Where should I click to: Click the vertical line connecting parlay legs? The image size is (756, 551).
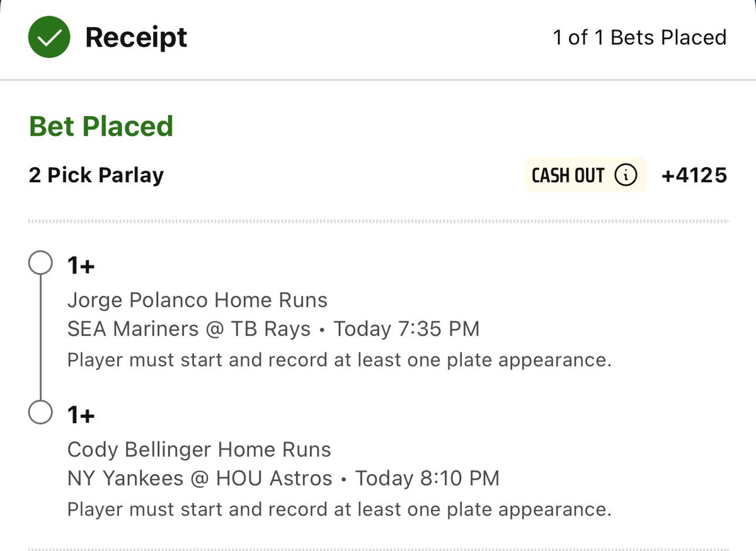point(40,339)
